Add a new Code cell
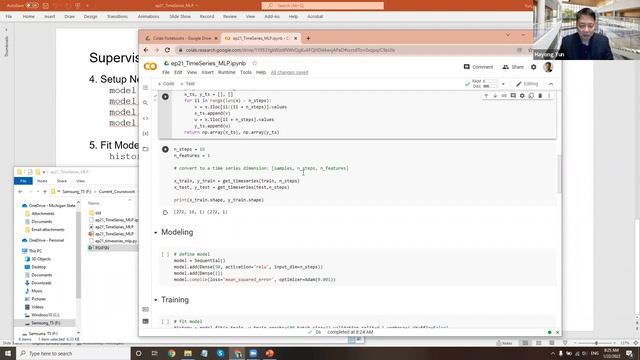640x360 pixels. (166, 84)
